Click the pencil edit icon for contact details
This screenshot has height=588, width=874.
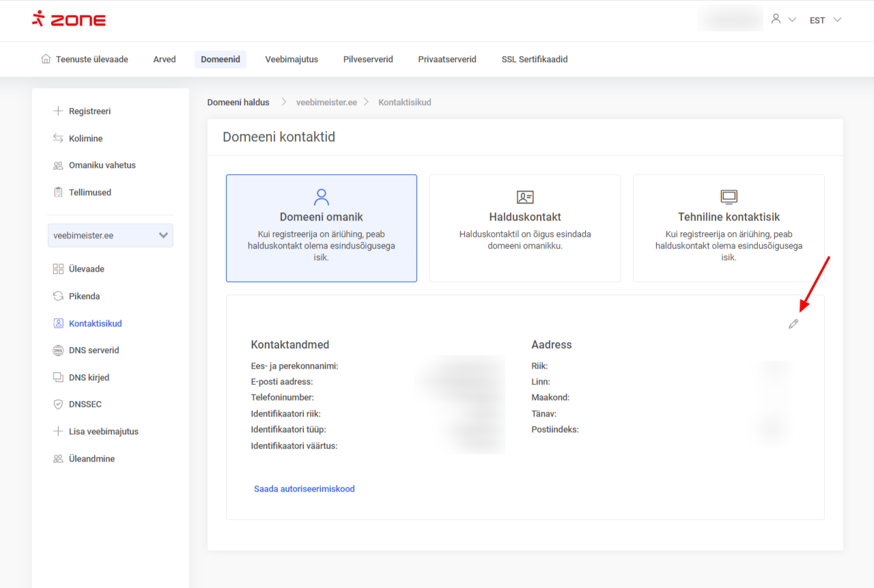[793, 324]
